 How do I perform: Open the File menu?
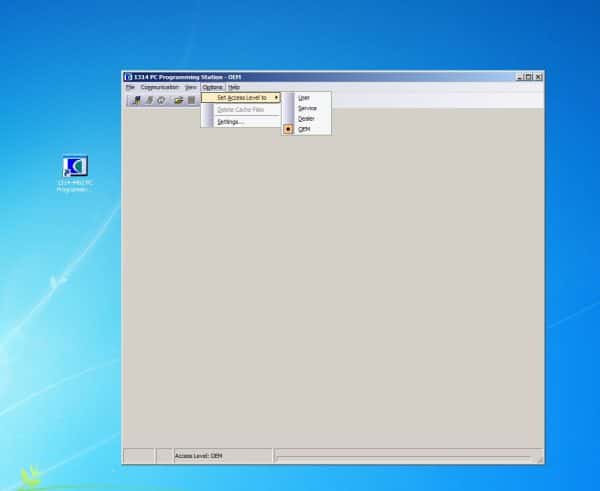130,87
